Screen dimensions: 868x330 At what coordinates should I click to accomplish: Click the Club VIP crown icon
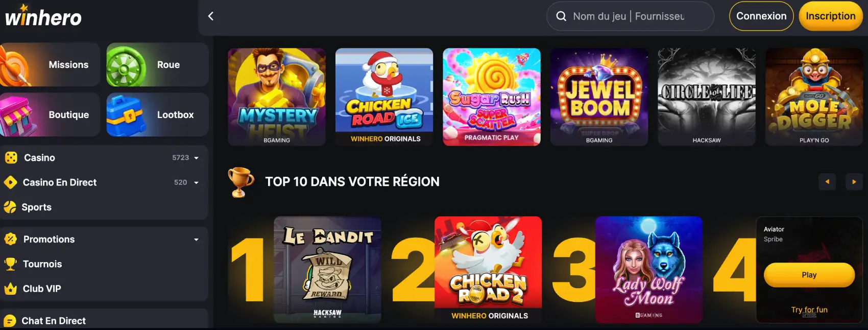click(10, 289)
